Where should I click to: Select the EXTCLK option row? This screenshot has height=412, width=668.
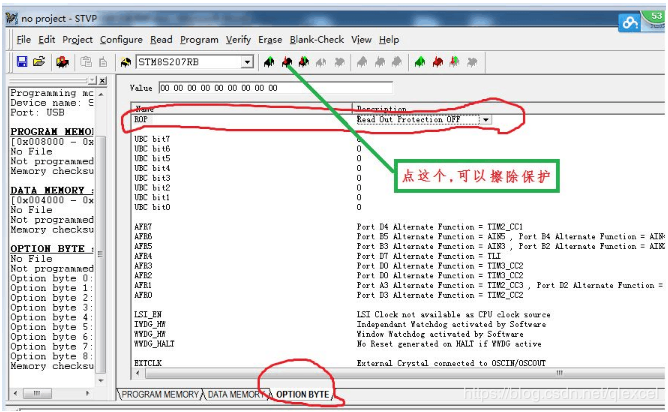(148, 363)
